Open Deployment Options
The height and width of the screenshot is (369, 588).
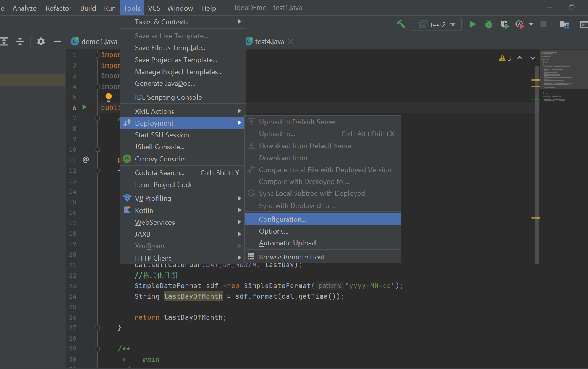(x=322, y=231)
